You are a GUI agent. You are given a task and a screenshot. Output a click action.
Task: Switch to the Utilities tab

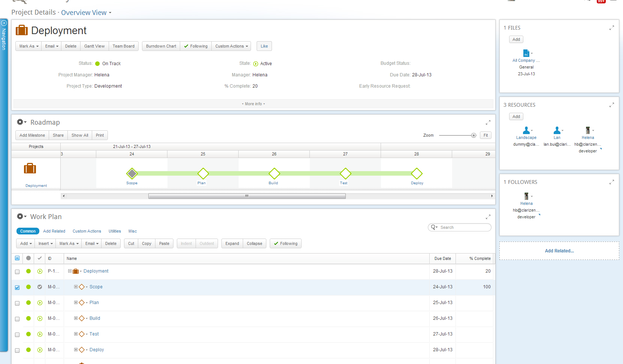tap(115, 231)
